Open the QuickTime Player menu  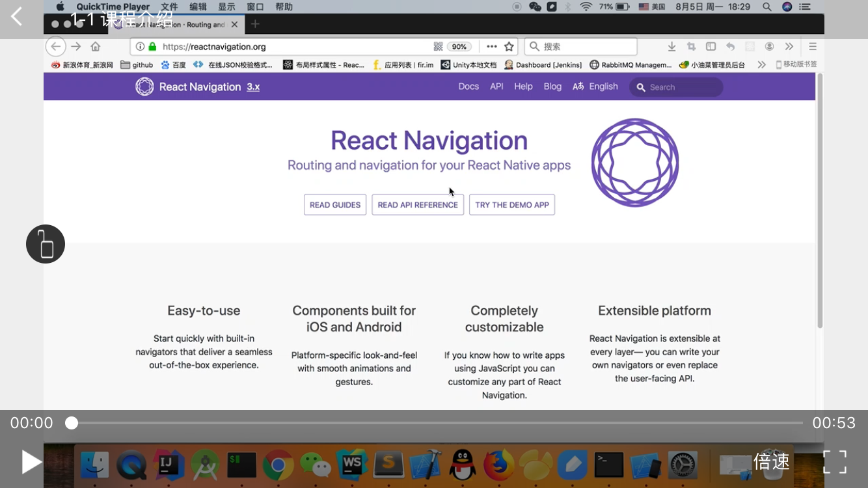(x=113, y=7)
